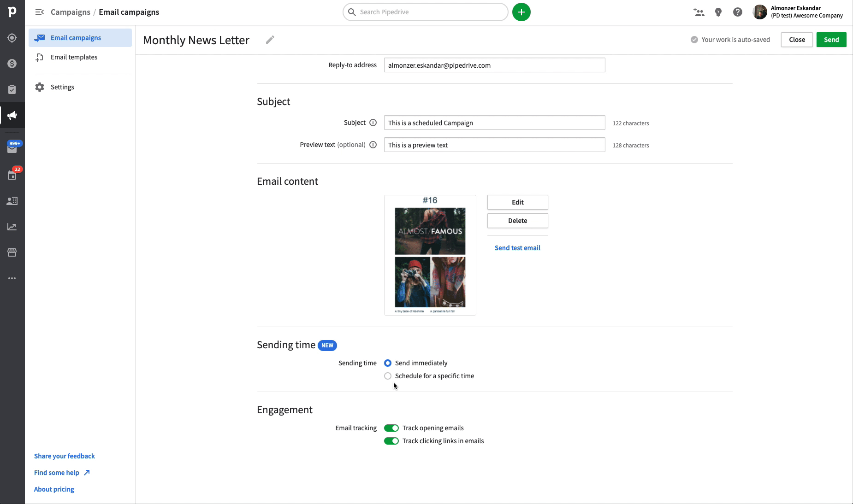Click the Preview text info icon
This screenshot has width=853, height=504.
coord(373,145)
